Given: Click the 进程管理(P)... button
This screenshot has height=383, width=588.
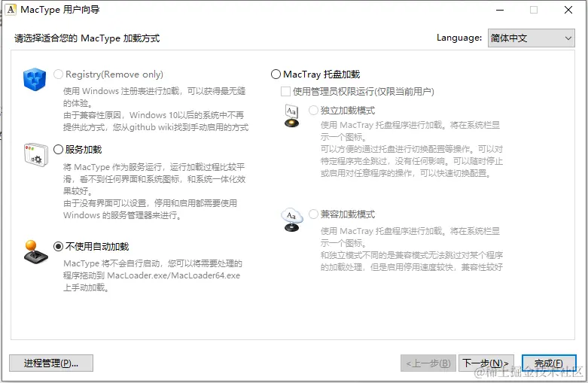Looking at the screenshot, I should pos(51,363).
